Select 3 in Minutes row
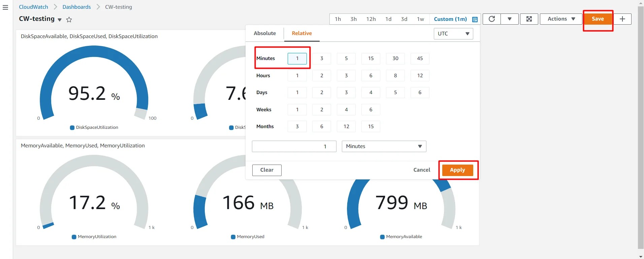This screenshot has width=644, height=259. (322, 58)
